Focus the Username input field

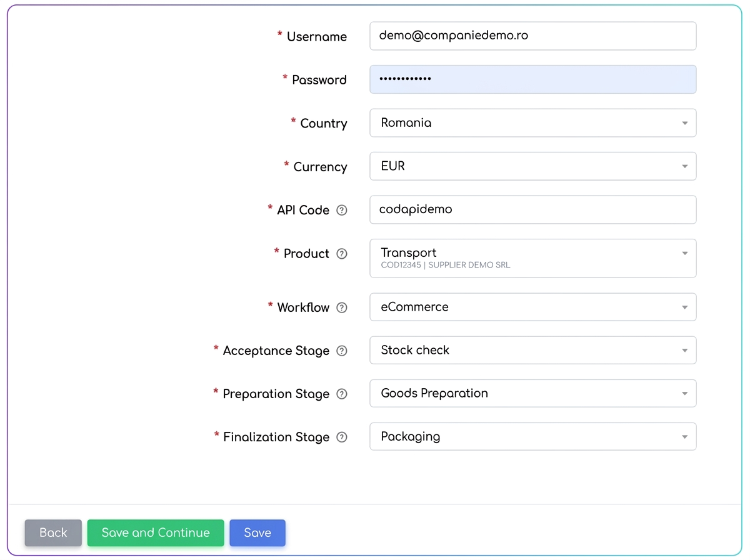click(533, 36)
